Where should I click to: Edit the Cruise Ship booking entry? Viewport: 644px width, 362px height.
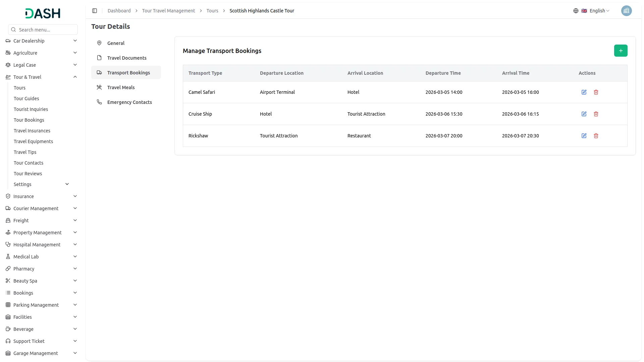point(584,114)
